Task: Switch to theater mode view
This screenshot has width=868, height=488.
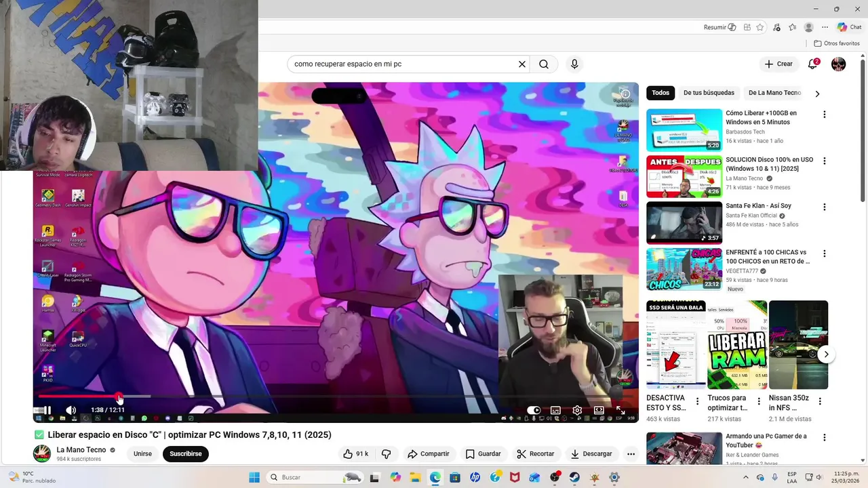Action: pos(599,410)
